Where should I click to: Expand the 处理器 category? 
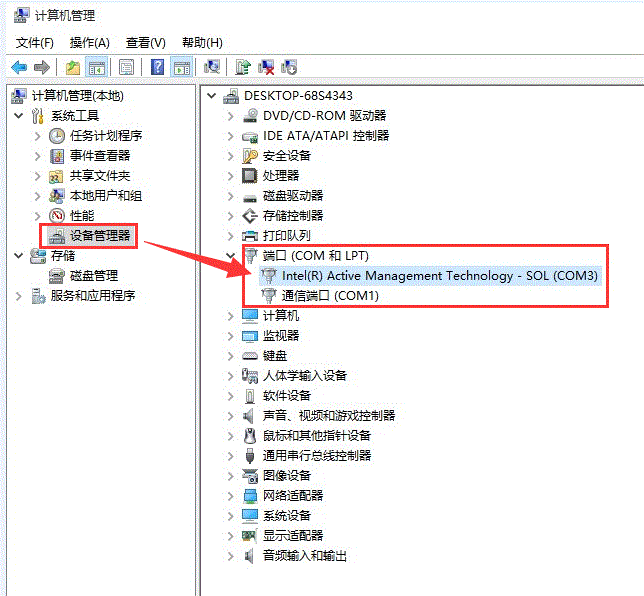(x=230, y=176)
